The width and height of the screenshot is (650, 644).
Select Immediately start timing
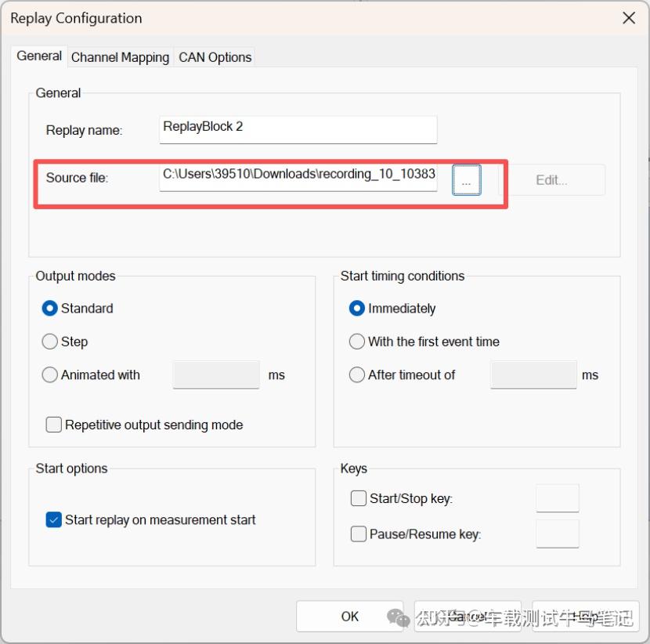tap(392, 309)
